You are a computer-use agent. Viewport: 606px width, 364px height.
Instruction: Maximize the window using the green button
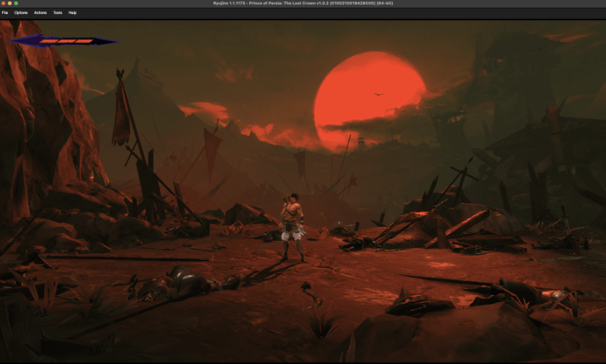[x=16, y=3]
